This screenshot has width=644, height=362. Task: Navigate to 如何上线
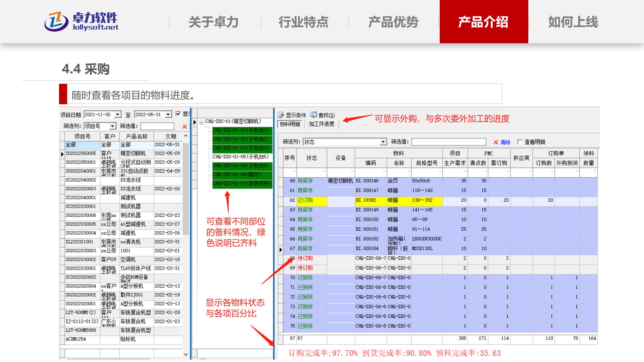click(573, 22)
